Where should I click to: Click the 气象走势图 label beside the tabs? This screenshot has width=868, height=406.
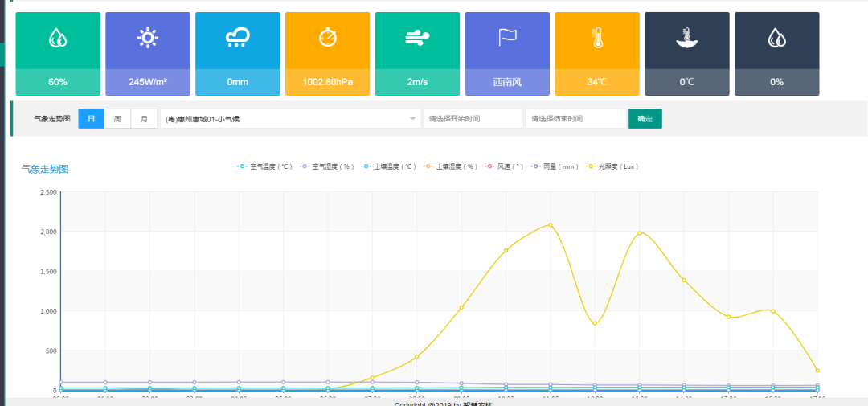[52, 118]
